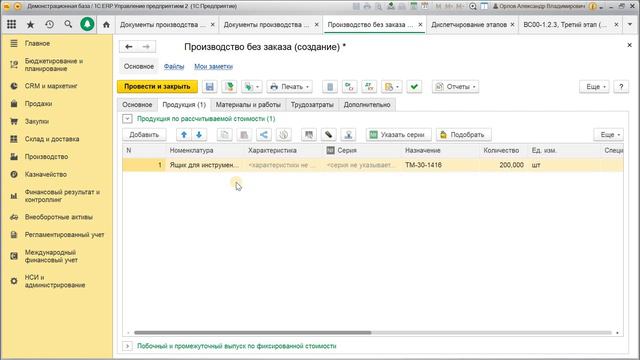The width and height of the screenshot is (640, 360).
Task: Switch to Дополнительно tab
Action: 367,105
